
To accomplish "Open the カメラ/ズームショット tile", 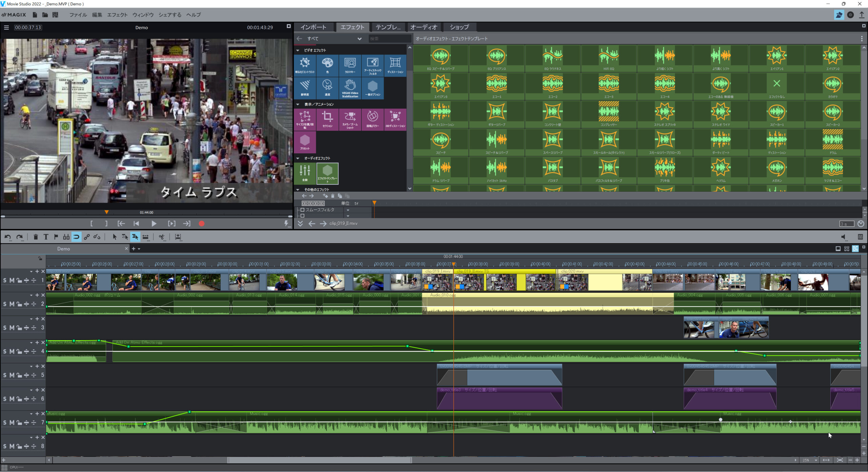I will click(350, 120).
